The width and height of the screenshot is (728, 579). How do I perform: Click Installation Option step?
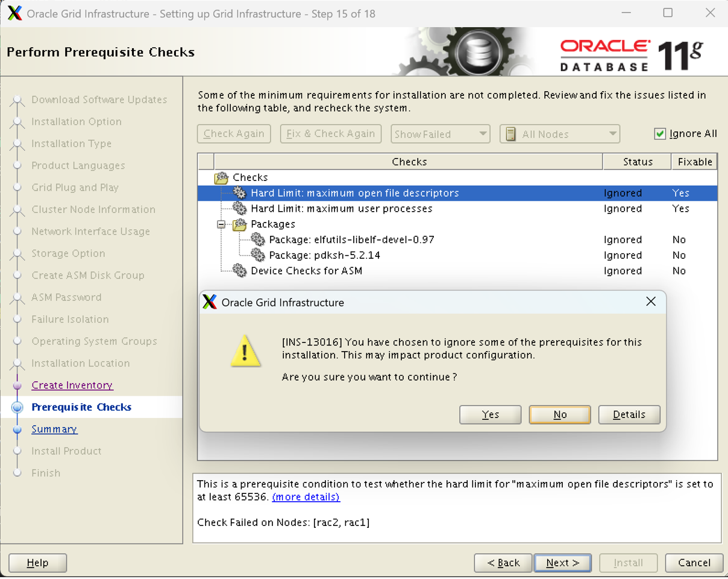click(x=77, y=122)
